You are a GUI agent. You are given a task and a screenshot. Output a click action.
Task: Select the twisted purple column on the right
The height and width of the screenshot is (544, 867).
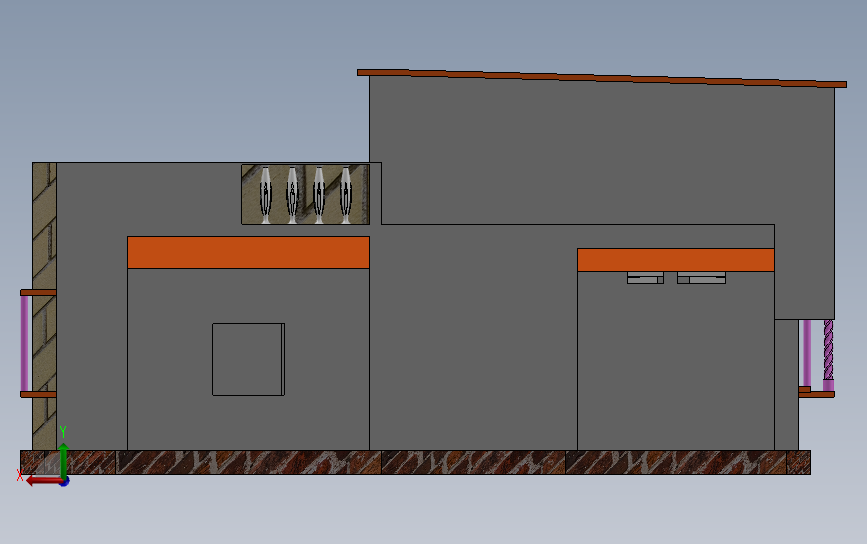click(x=828, y=355)
